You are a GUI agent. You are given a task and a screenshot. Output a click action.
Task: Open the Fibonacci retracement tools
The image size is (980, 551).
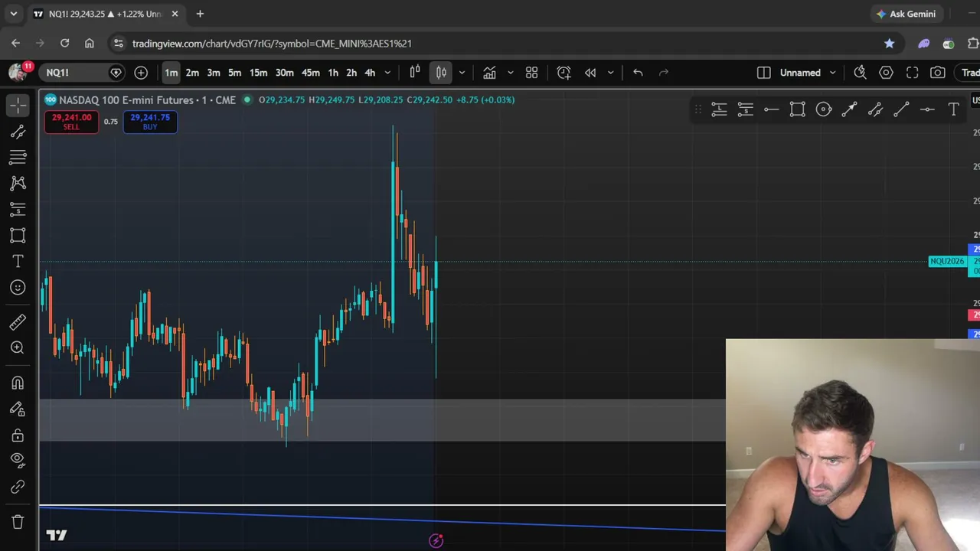tap(18, 157)
